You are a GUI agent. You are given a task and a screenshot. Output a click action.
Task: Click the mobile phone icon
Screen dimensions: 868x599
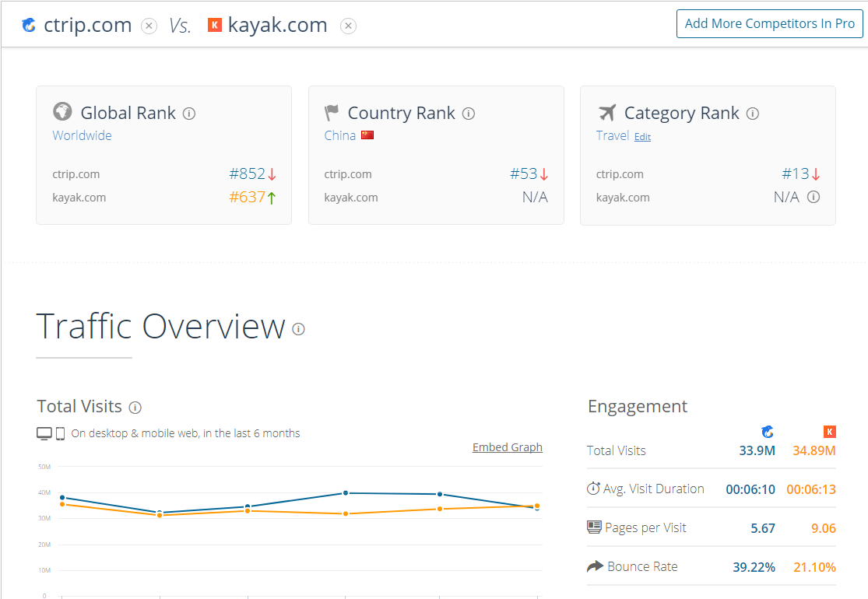click(61, 433)
